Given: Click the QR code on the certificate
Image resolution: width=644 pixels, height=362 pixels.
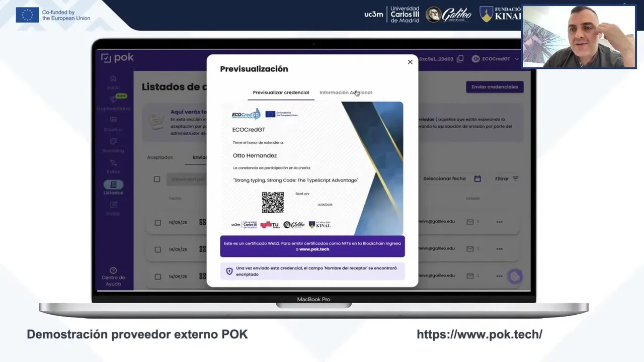Looking at the screenshot, I should tap(273, 203).
